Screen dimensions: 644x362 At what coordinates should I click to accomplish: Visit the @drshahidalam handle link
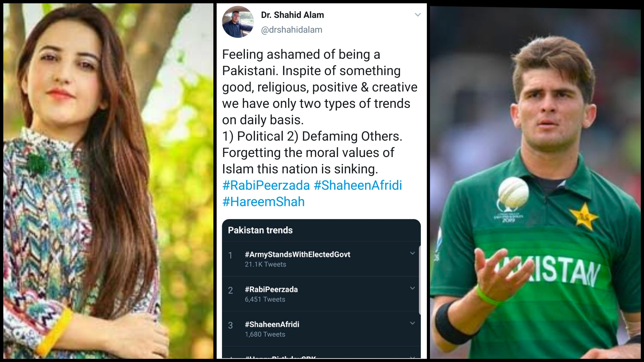coord(292,30)
